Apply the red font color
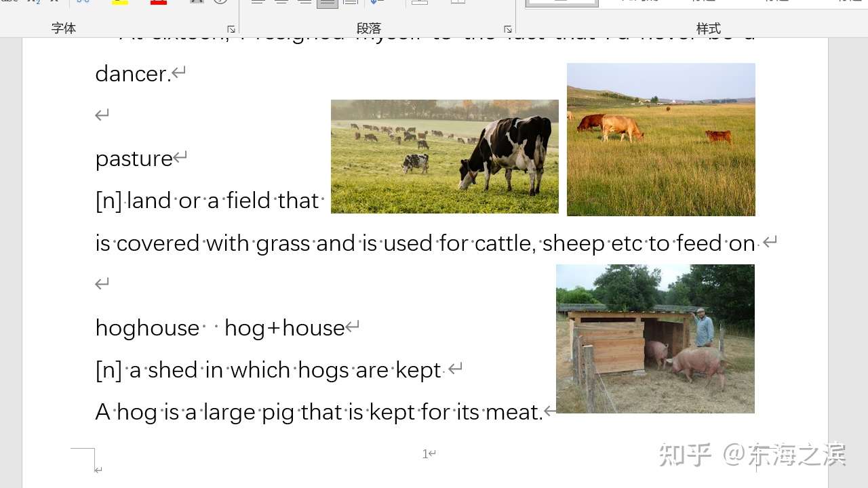This screenshot has width=868, height=488. point(158,2)
